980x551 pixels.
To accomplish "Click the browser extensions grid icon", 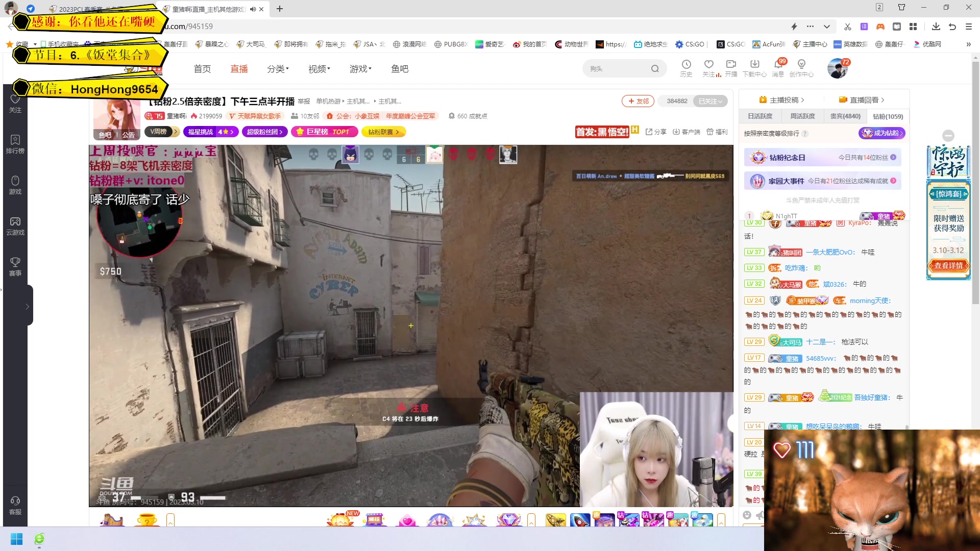I will click(913, 27).
